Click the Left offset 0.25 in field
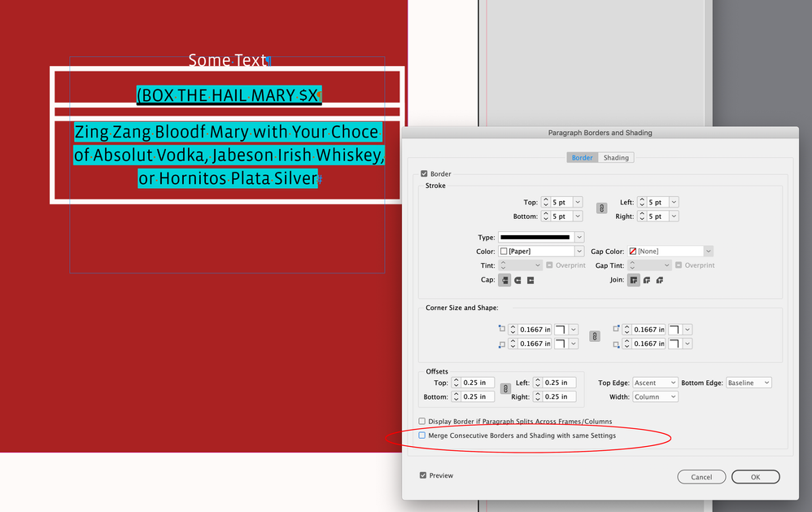 tap(559, 383)
